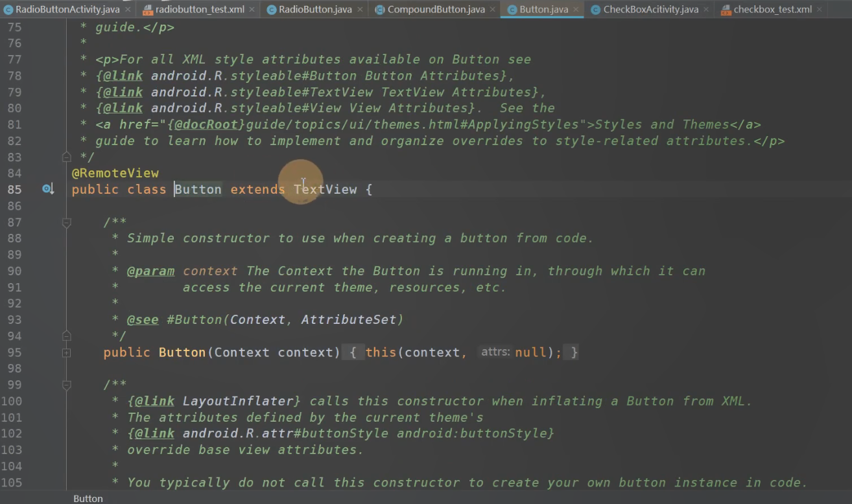
Task: Click the @link tag on line 78
Action: [123, 76]
